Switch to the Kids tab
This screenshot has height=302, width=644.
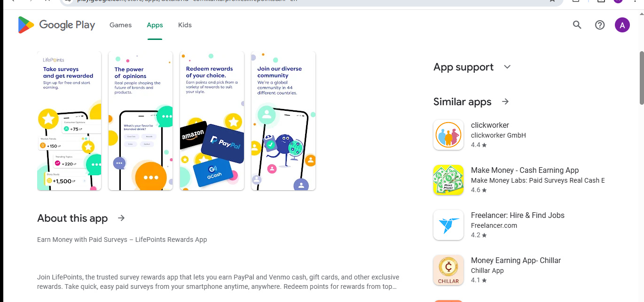coord(185,25)
